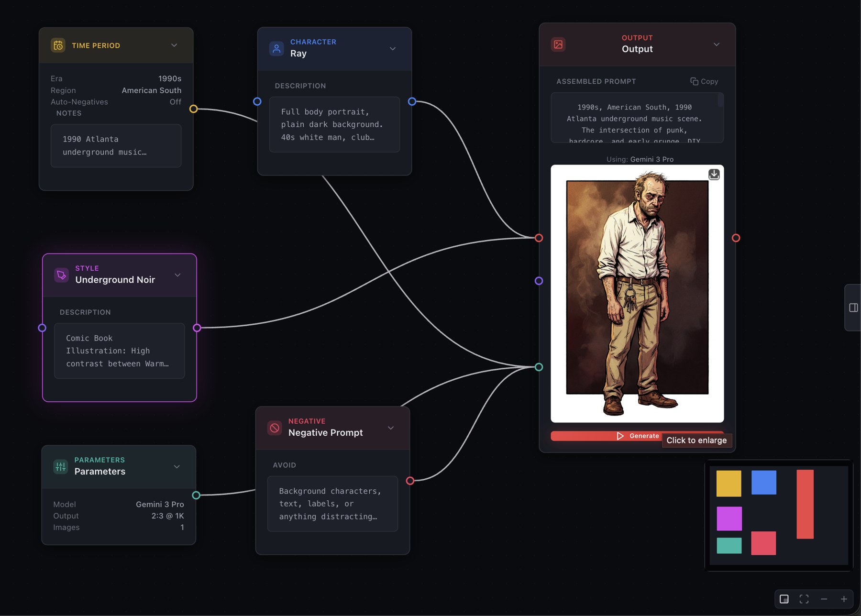This screenshot has height=616, width=861.
Task: Click the Character person icon
Action: 276,48
